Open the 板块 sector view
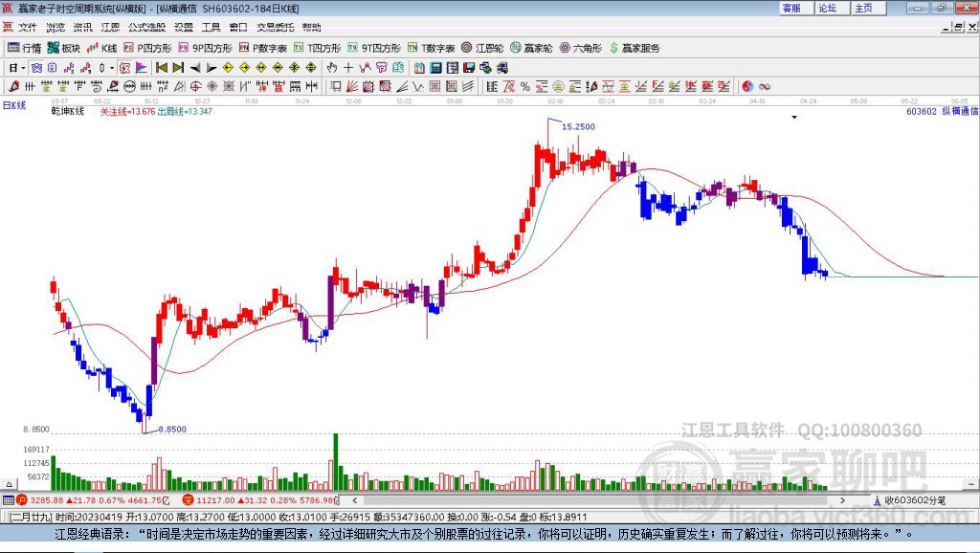This screenshot has width=980, height=553. 64,48
